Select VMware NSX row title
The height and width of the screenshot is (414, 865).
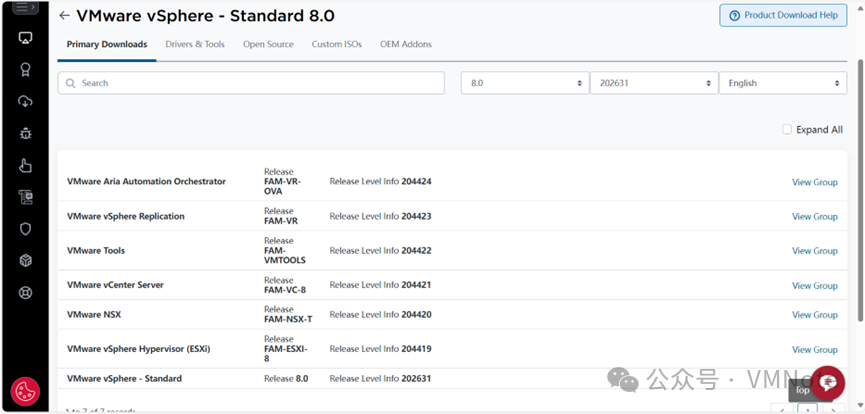[x=94, y=315]
